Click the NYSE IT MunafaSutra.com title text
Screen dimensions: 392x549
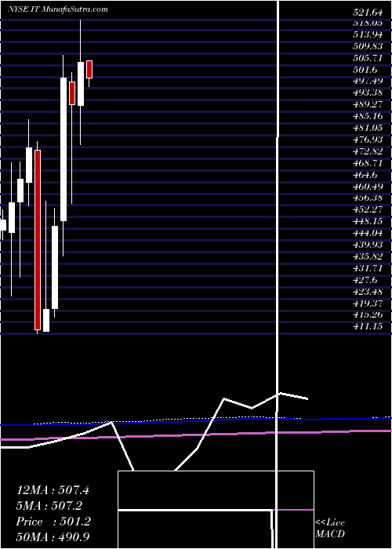pos(58,9)
